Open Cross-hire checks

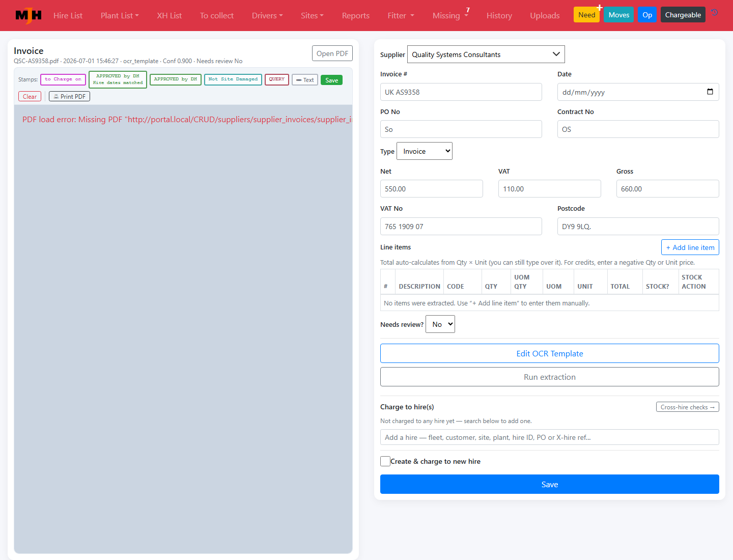pyautogui.click(x=688, y=407)
